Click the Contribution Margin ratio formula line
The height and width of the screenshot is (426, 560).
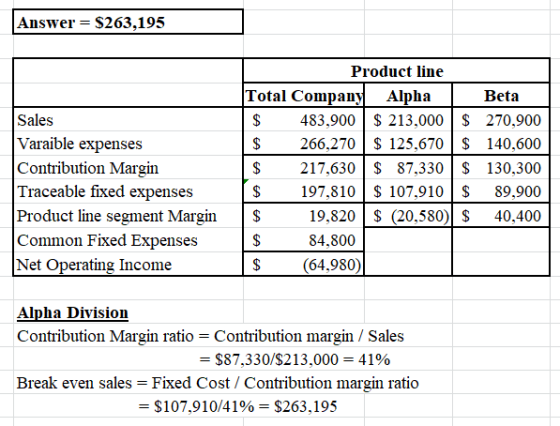(210, 336)
